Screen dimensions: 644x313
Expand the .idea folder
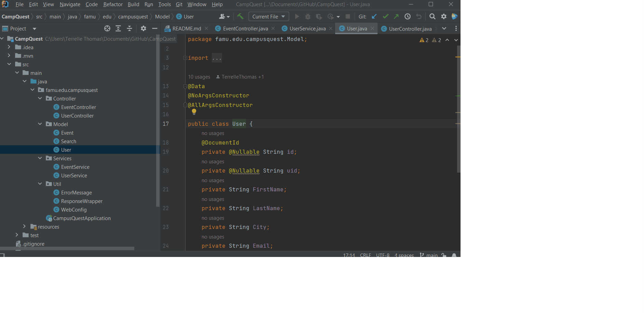[9, 47]
